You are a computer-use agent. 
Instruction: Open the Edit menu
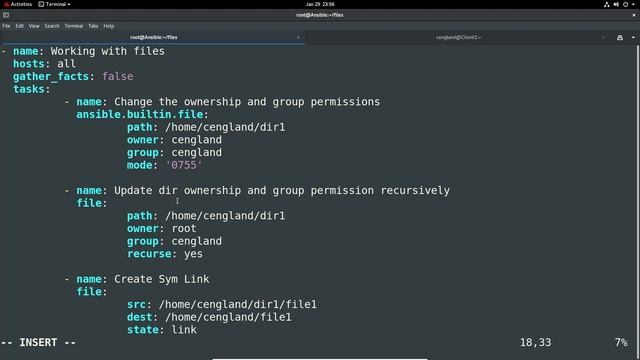pyautogui.click(x=20, y=26)
